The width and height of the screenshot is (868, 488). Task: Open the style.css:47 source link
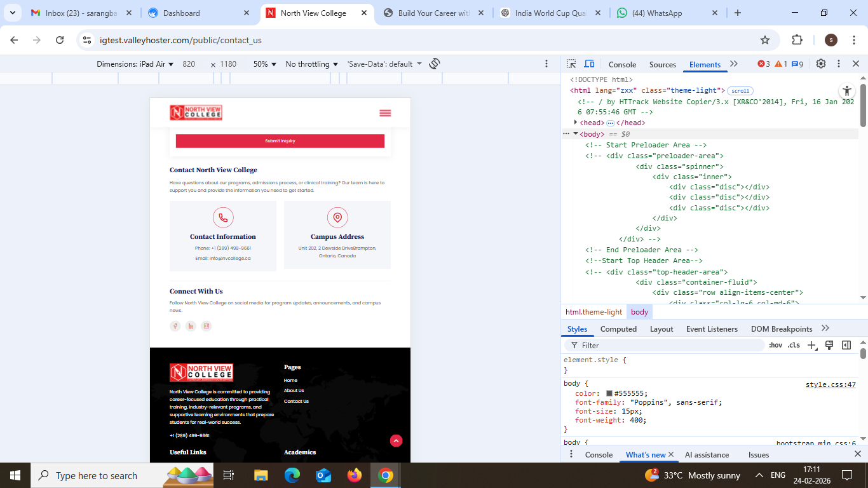click(x=831, y=384)
